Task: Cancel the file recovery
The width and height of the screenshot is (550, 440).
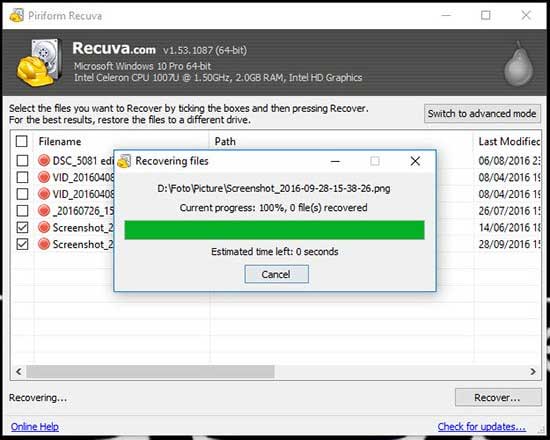Action: [x=276, y=274]
